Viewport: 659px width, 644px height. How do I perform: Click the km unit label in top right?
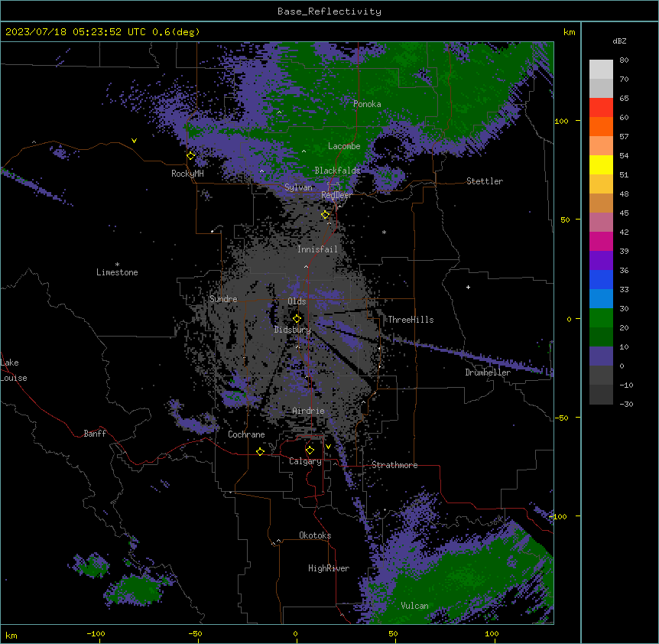click(x=569, y=32)
